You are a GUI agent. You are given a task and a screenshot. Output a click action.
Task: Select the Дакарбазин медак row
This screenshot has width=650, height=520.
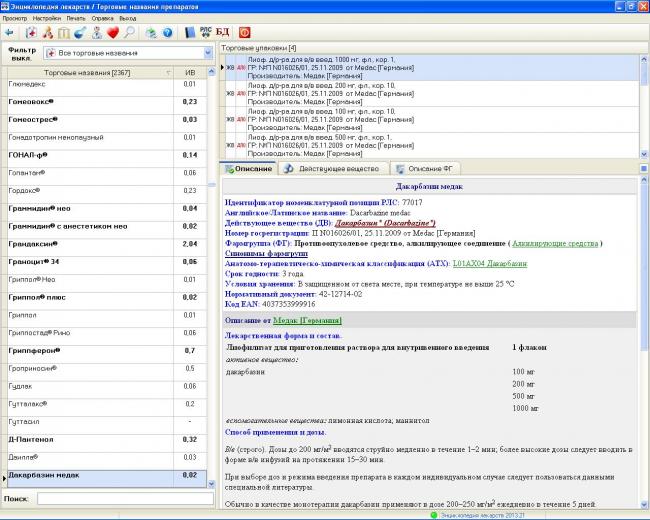click(x=107, y=479)
